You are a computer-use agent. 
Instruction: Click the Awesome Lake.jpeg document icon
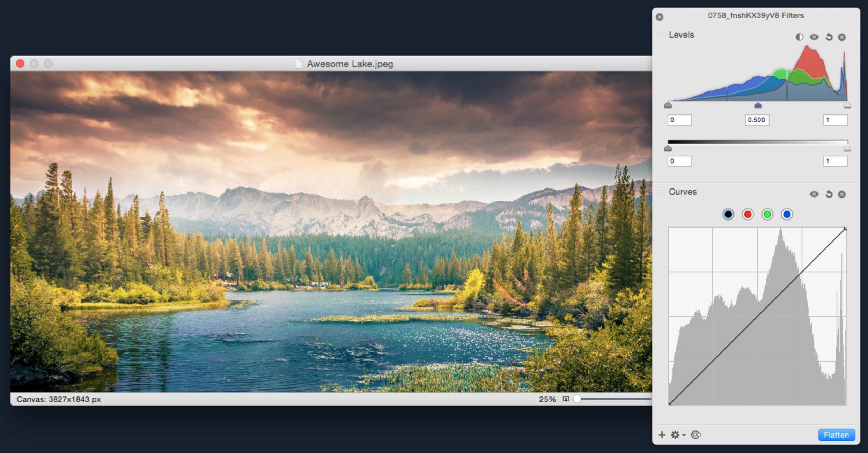click(x=299, y=64)
